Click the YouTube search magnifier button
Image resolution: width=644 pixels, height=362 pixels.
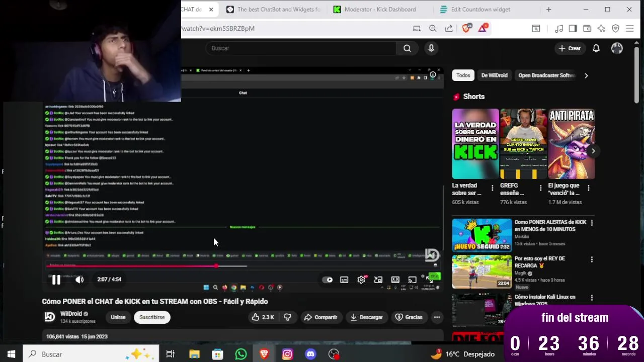tap(407, 48)
